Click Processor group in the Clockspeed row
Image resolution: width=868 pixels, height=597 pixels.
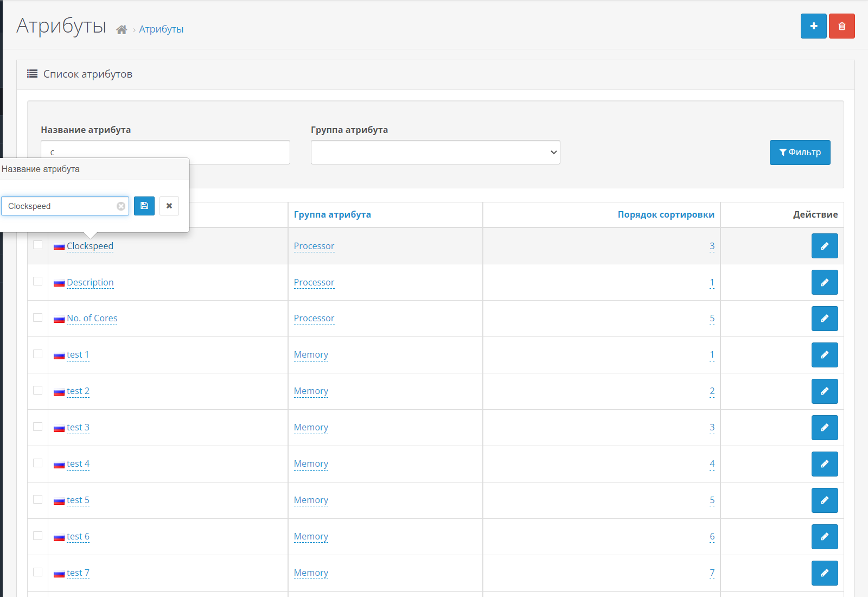point(314,246)
